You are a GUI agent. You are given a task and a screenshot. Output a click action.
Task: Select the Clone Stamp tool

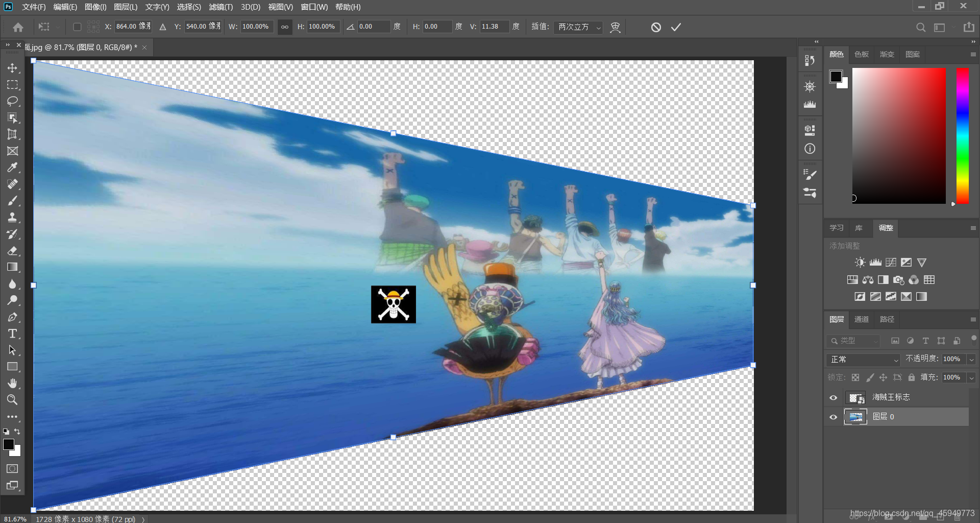click(12, 218)
